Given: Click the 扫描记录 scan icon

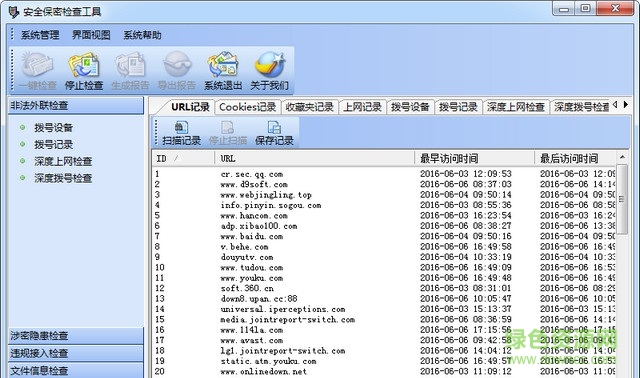Looking at the screenshot, I should (x=181, y=133).
